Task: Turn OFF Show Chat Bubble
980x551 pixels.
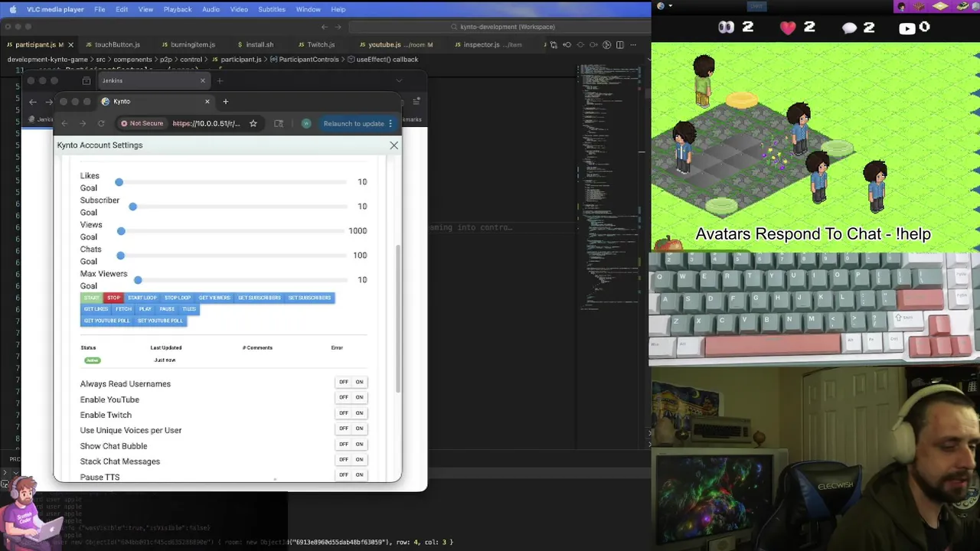Action: [x=344, y=444]
